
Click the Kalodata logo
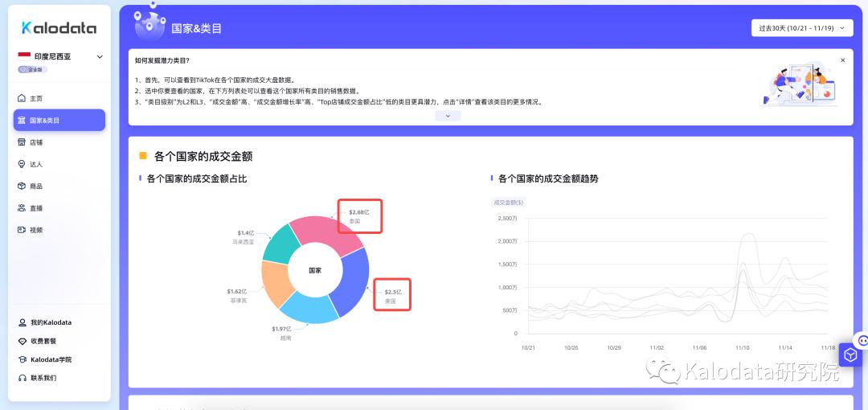[59, 28]
